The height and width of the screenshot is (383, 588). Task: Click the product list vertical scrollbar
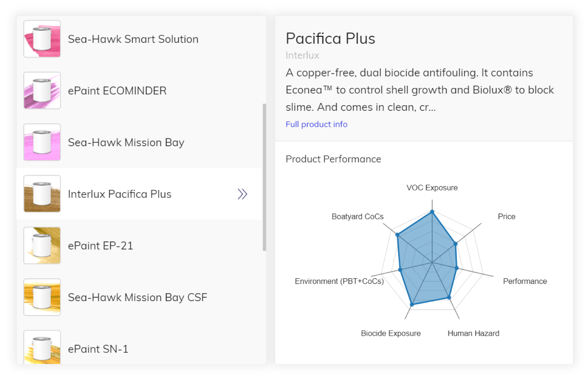[x=264, y=177]
